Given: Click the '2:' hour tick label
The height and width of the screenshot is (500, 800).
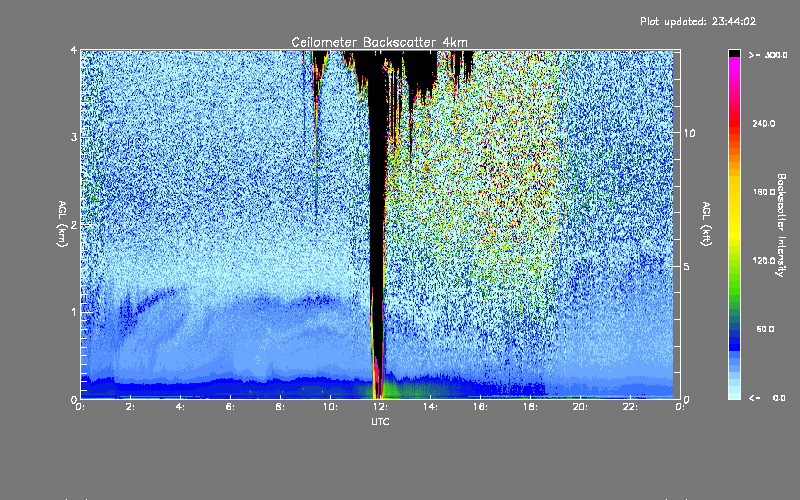Looking at the screenshot, I should click(x=130, y=407).
